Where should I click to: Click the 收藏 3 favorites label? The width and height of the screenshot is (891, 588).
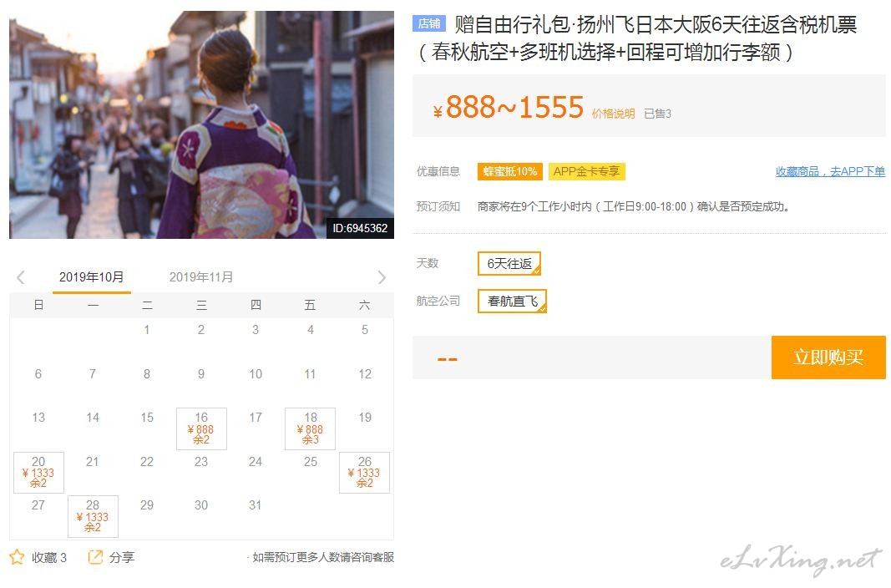49,557
